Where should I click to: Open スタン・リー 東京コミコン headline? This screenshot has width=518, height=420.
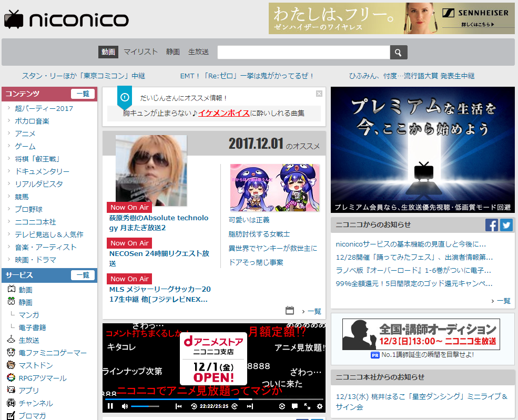pos(84,76)
